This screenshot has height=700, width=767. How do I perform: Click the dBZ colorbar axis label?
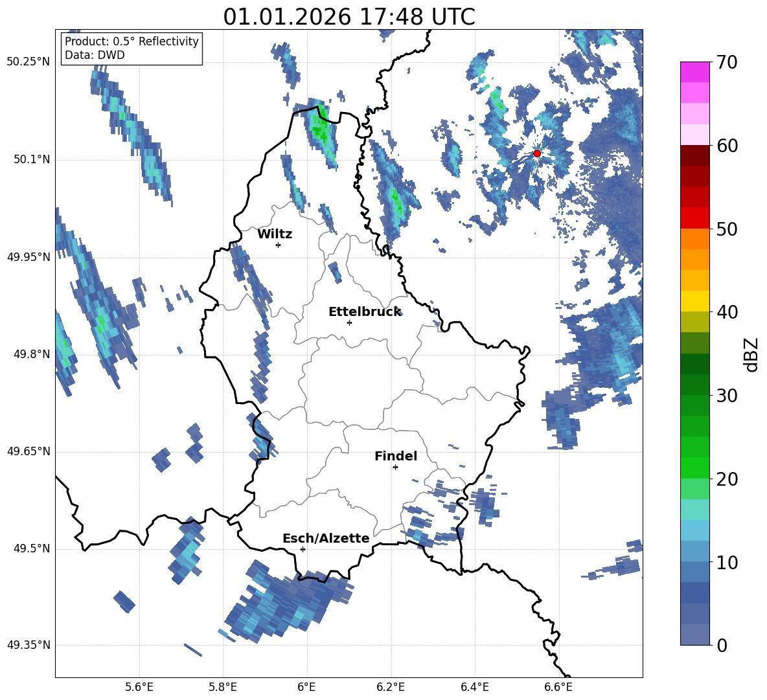(751, 354)
